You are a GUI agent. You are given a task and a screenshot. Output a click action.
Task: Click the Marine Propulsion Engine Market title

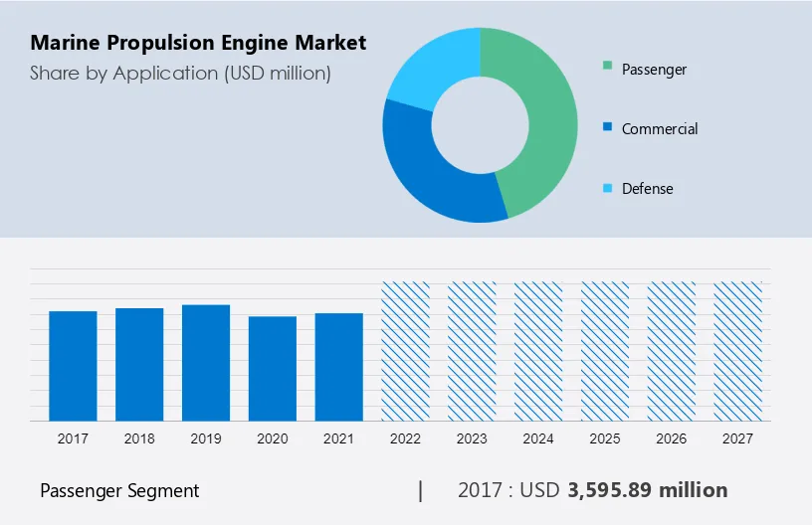click(x=198, y=43)
